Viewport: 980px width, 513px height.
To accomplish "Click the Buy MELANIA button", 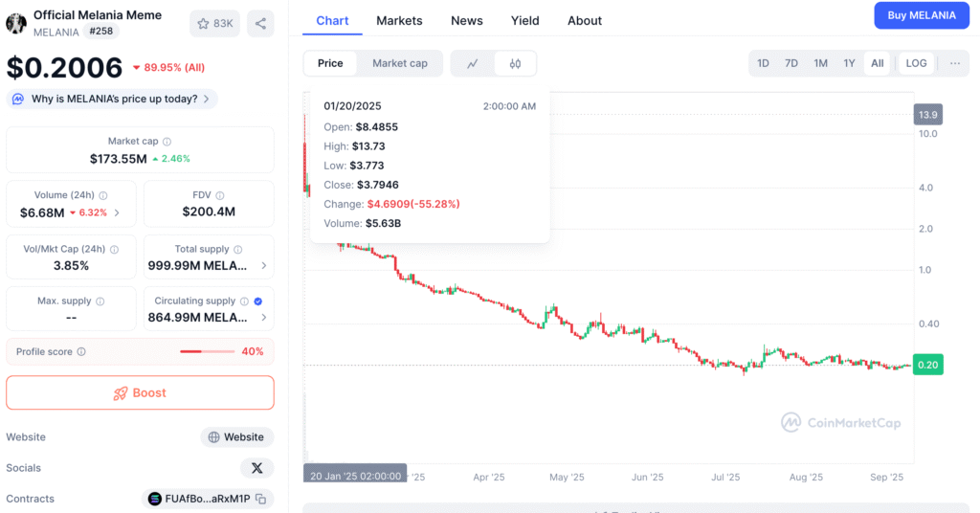I will (922, 15).
